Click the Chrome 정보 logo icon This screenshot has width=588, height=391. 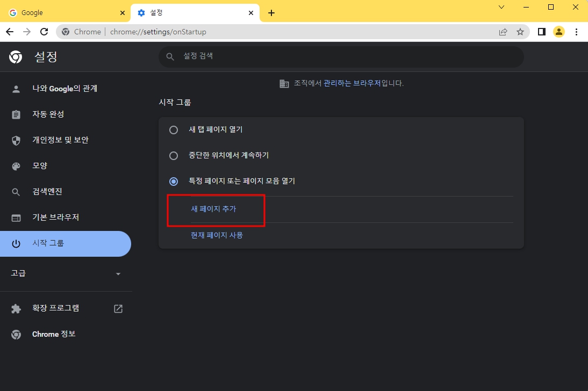pos(16,334)
